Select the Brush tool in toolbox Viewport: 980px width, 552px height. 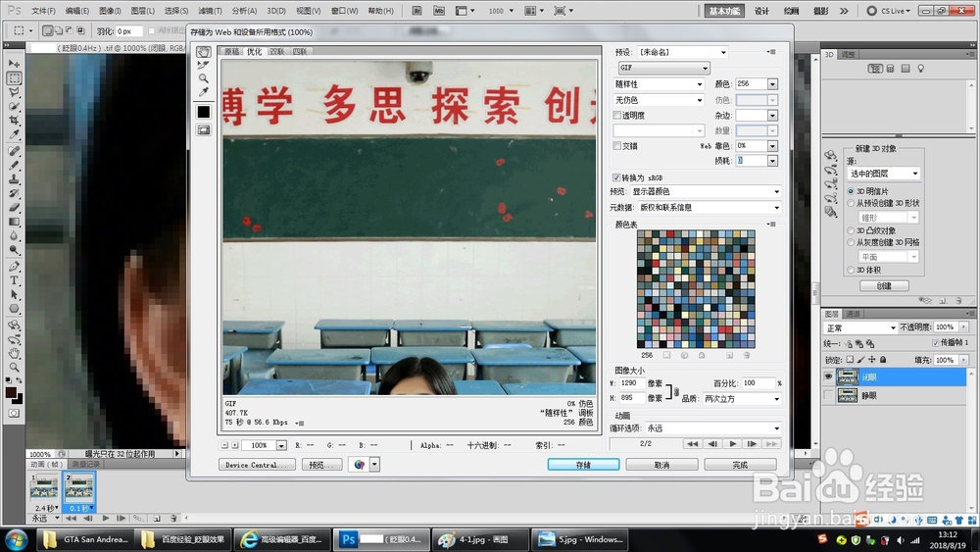(14, 165)
